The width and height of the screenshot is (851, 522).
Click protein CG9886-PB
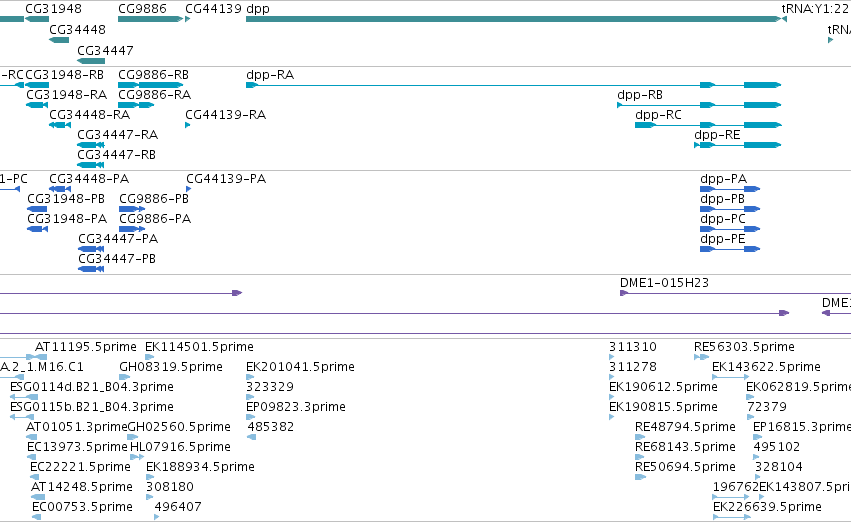132,209
